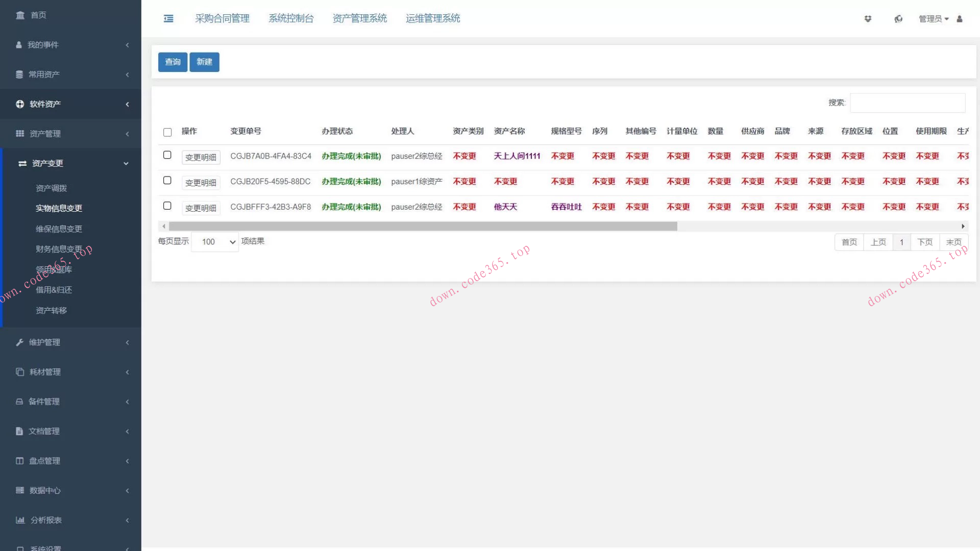Click the document icon for 文档管理
980x551 pixels.
point(19,431)
